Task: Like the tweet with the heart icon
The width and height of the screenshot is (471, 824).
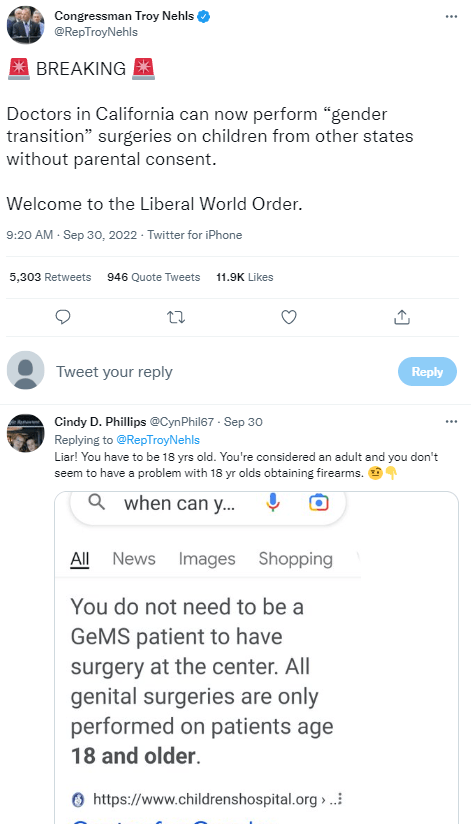Action: [289, 317]
